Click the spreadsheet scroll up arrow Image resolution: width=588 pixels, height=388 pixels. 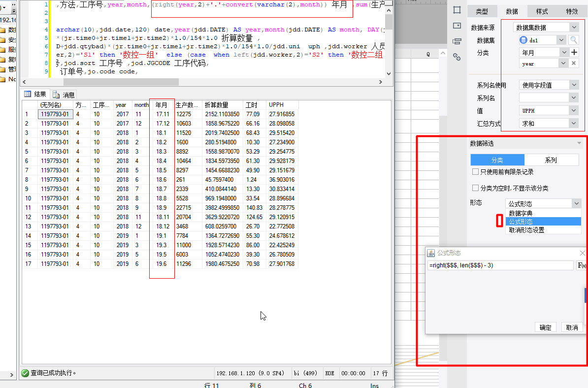(443, 54)
